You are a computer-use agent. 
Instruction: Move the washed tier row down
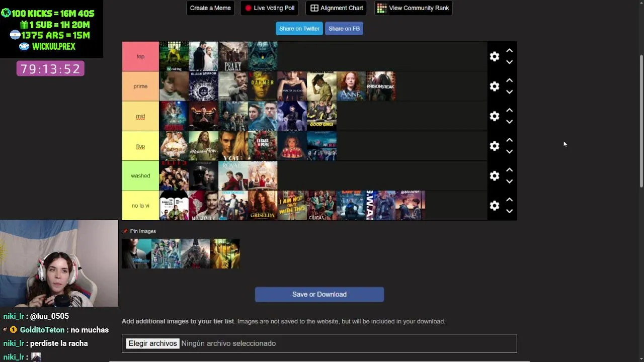(x=509, y=182)
